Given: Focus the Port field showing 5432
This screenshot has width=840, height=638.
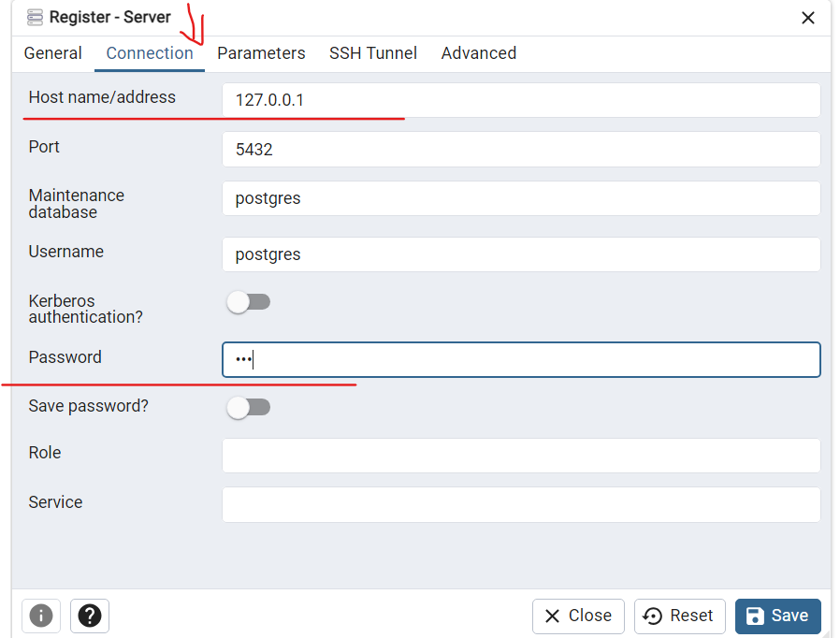Looking at the screenshot, I should (x=521, y=149).
